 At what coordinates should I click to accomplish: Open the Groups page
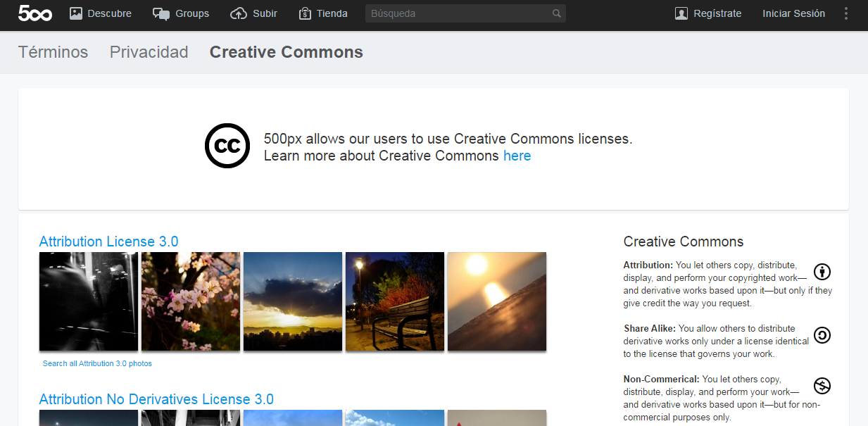coord(181,13)
